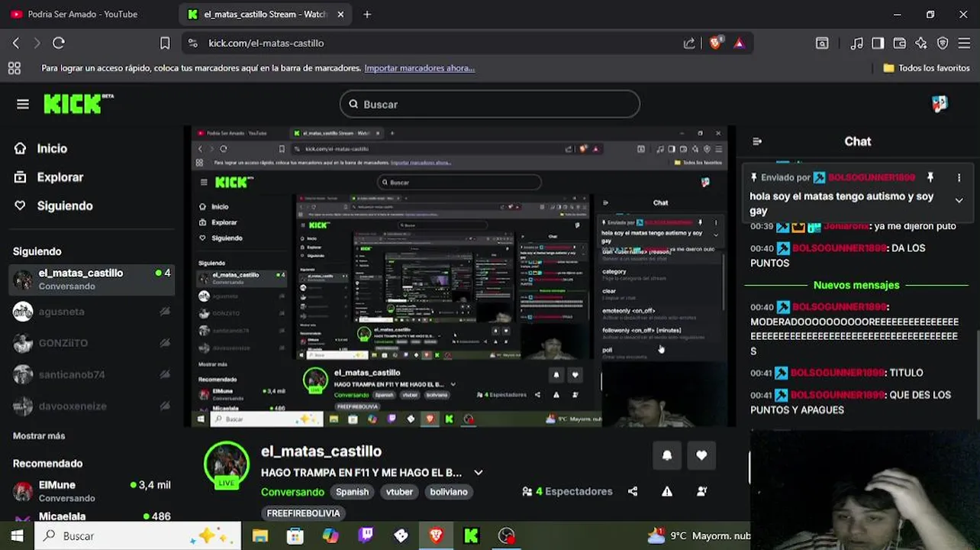Open Todos los favoritos folder
Screen dimensions: 980x550
coord(927,68)
